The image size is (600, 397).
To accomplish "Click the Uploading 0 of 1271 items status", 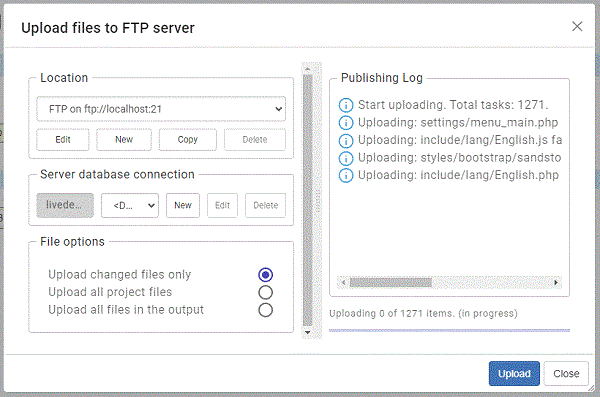I will 423,314.
